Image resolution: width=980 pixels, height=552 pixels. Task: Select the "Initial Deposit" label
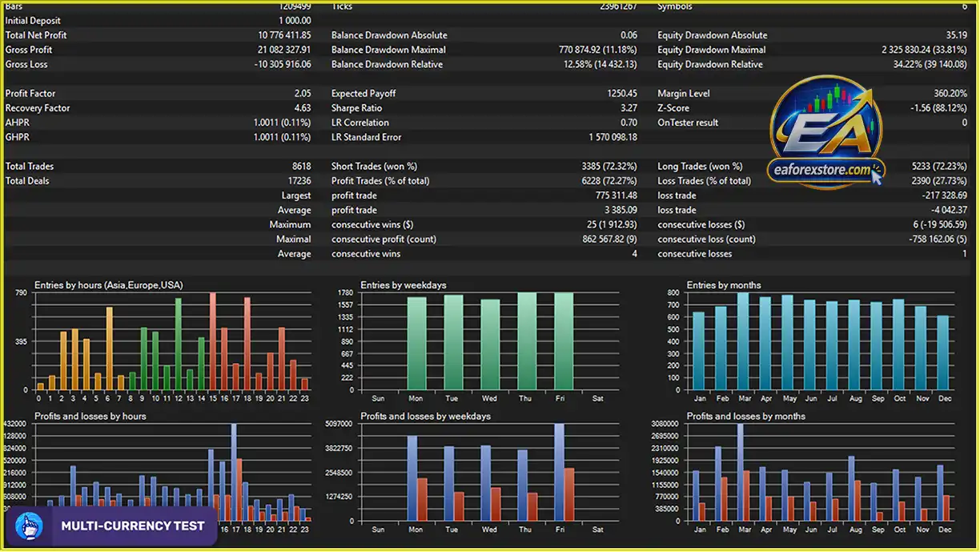coord(33,21)
